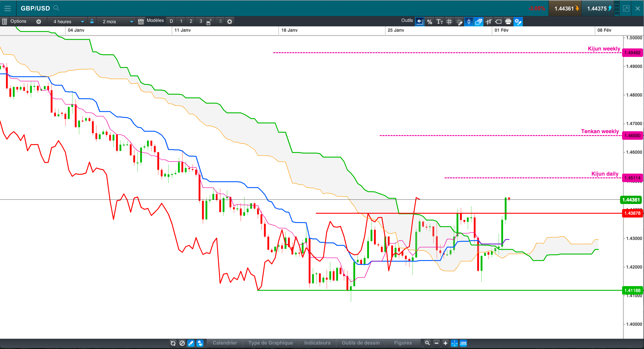This screenshot has width=644, height=349.
Task: Open the hamburger main menu
Action: pyautogui.click(x=8, y=8)
